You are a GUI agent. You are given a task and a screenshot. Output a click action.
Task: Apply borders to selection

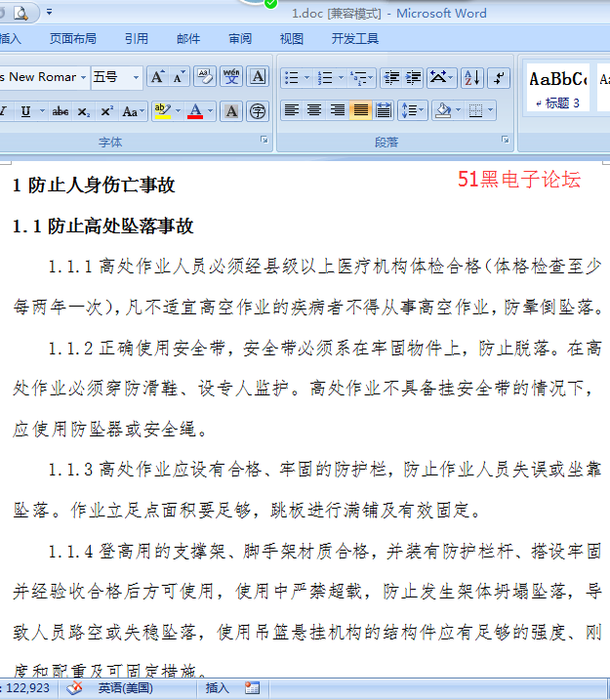[x=475, y=110]
